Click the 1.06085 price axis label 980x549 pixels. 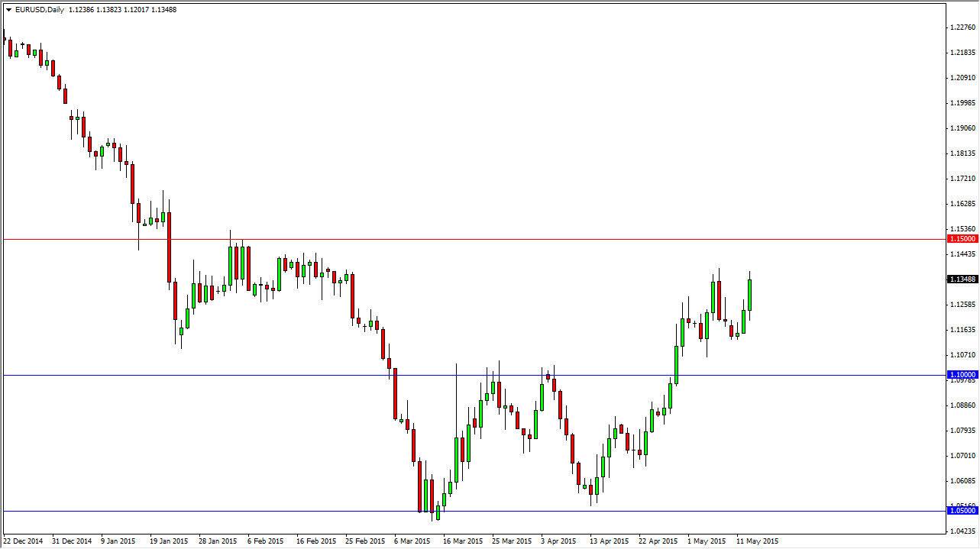click(964, 481)
